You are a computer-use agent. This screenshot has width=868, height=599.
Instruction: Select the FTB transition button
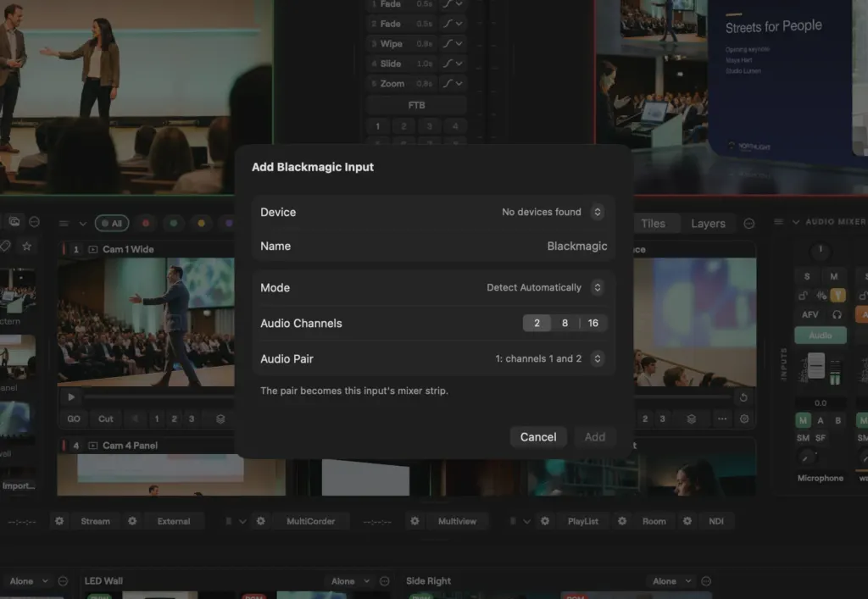click(416, 105)
